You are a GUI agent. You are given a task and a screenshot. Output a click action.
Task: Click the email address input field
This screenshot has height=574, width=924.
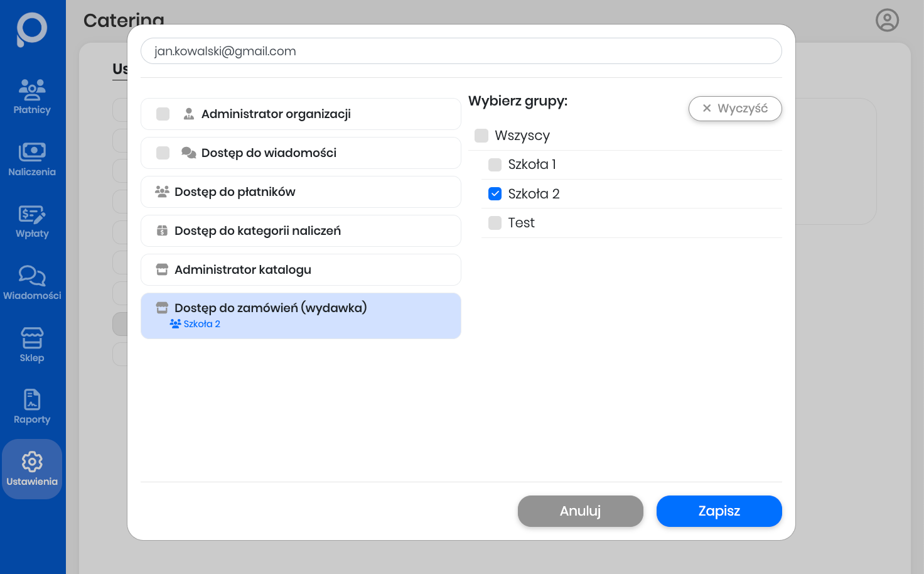pyautogui.click(x=461, y=51)
